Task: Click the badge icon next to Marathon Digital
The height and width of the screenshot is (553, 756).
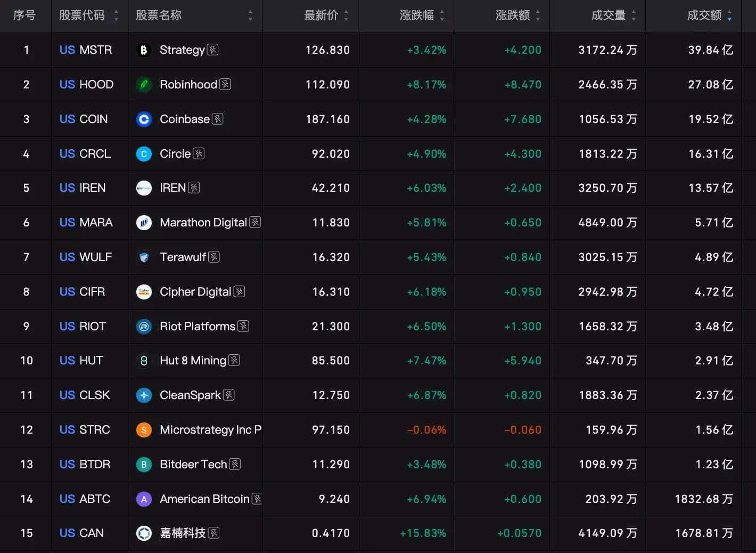Action: 256,222
